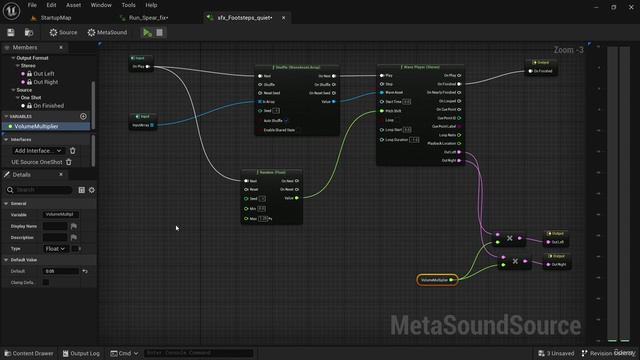Close the Details panel
This screenshot has height=360, width=640.
61,174
